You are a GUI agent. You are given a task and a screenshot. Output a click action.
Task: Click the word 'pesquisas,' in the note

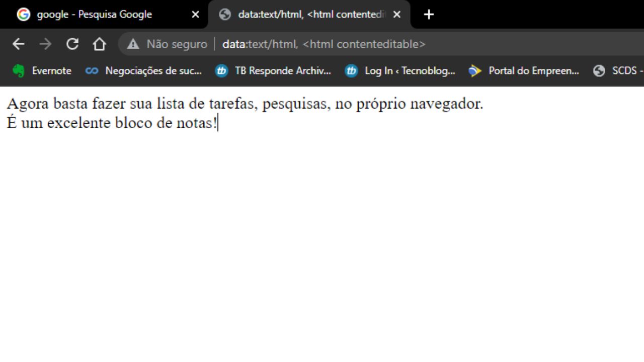pyautogui.click(x=296, y=104)
